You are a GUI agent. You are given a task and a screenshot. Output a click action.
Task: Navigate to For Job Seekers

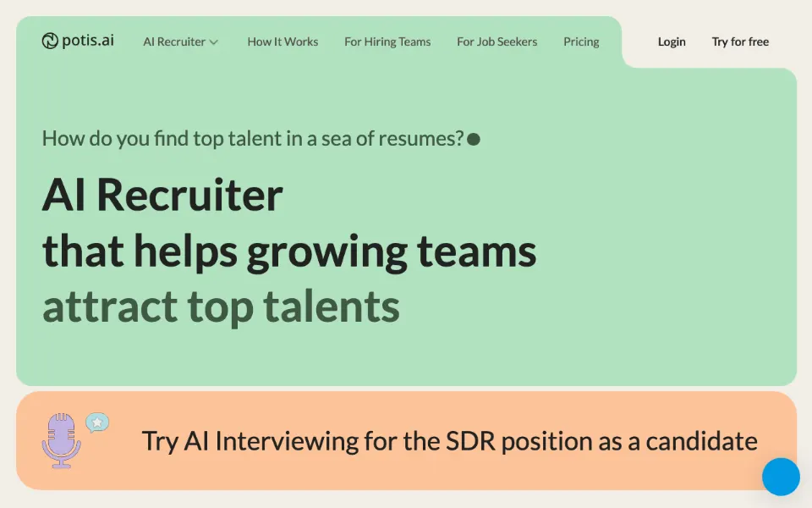(497, 41)
